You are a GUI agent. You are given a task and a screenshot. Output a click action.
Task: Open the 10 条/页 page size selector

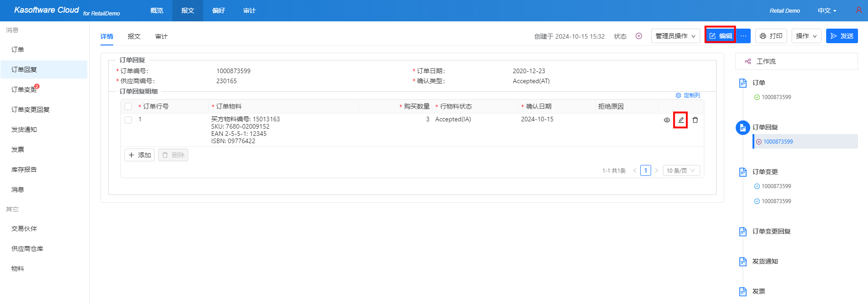click(681, 170)
